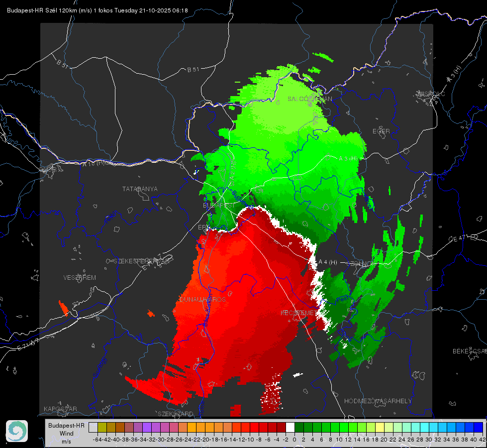Select the cyan swatch between 28 and 30

tap(425, 428)
